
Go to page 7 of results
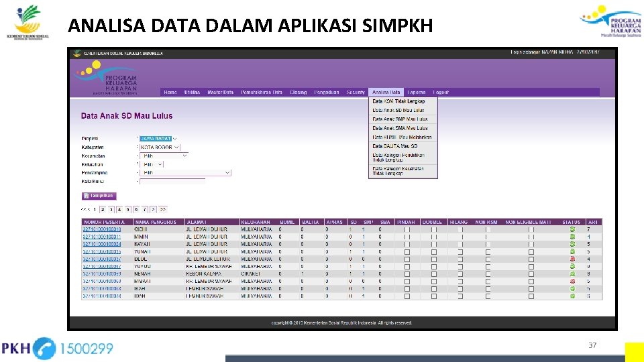pyautogui.click(x=145, y=210)
